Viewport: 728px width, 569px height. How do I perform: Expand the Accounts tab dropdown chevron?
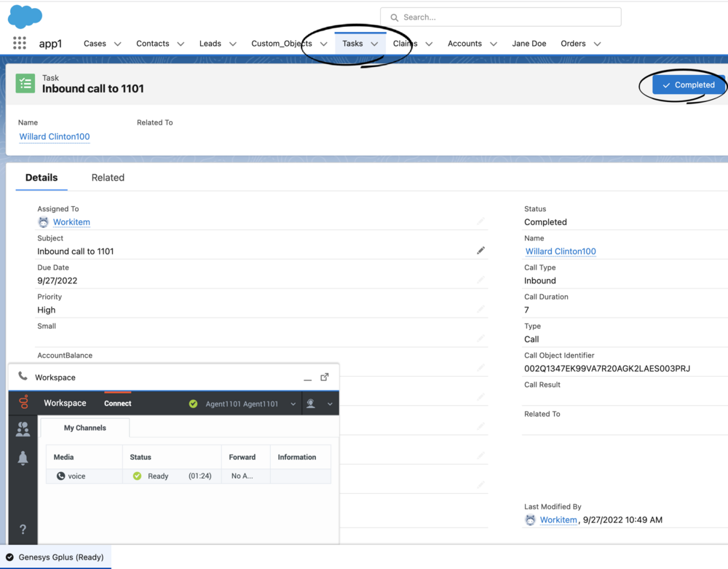tap(494, 43)
